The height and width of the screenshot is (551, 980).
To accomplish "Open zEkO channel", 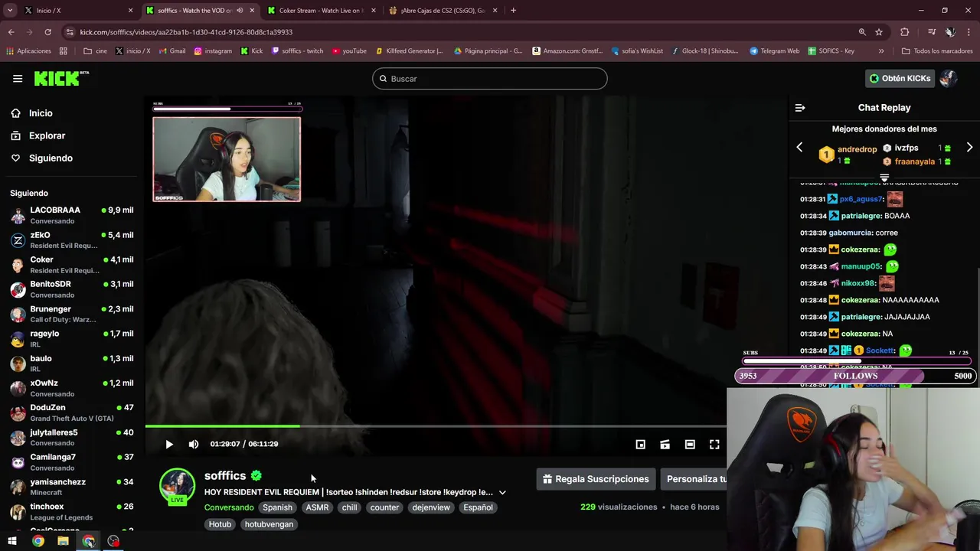I will pyautogui.click(x=72, y=240).
